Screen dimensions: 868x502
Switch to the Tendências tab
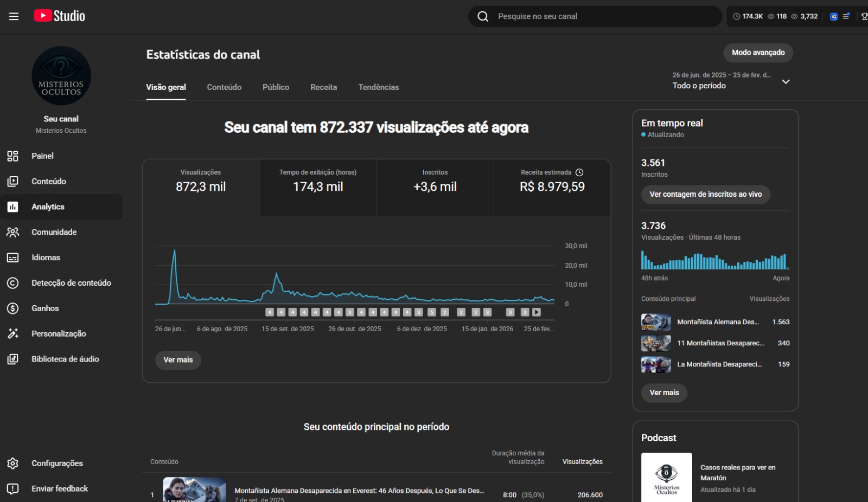click(x=378, y=87)
